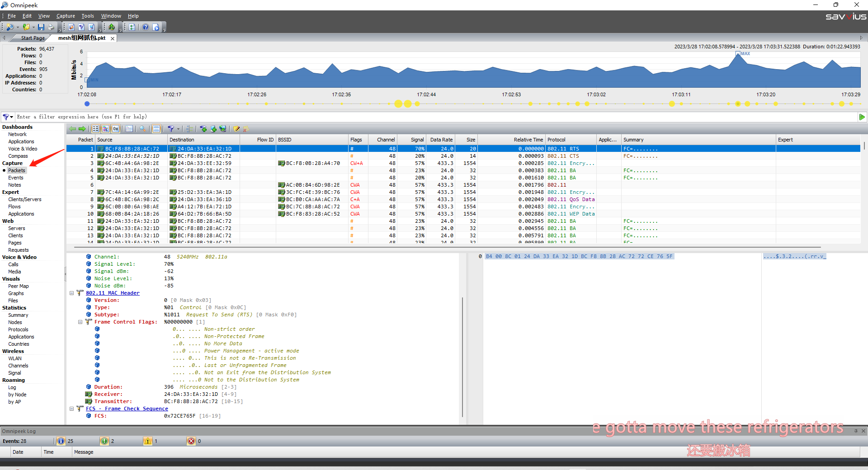The image size is (868, 470).
Task: Click the Print icon in main toolbar
Action: (51, 27)
